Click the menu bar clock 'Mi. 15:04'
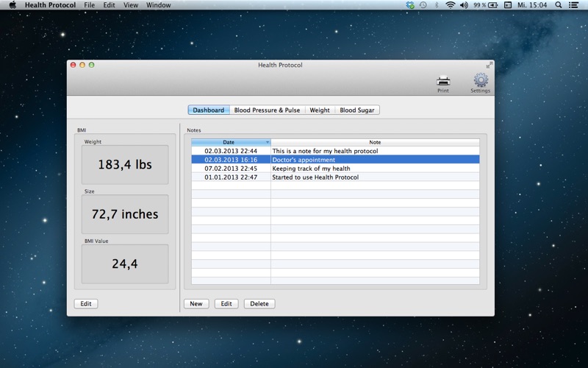This screenshot has width=588, height=368. tap(532, 5)
